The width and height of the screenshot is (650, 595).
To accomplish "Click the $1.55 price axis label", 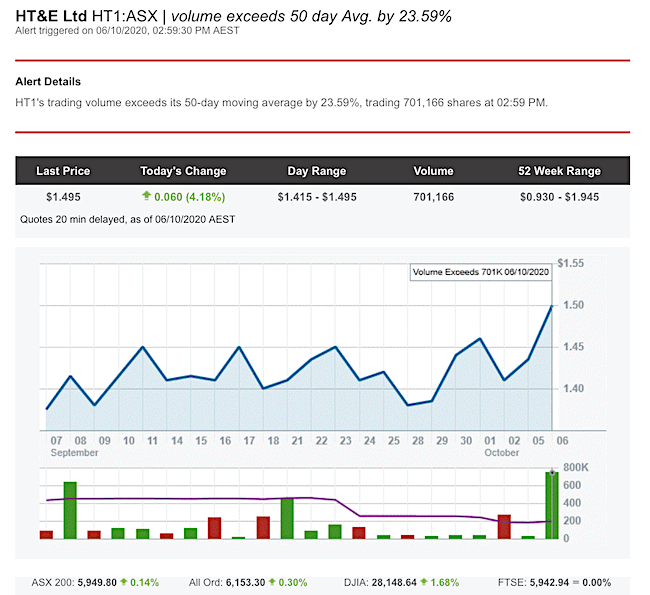I will pos(570,263).
